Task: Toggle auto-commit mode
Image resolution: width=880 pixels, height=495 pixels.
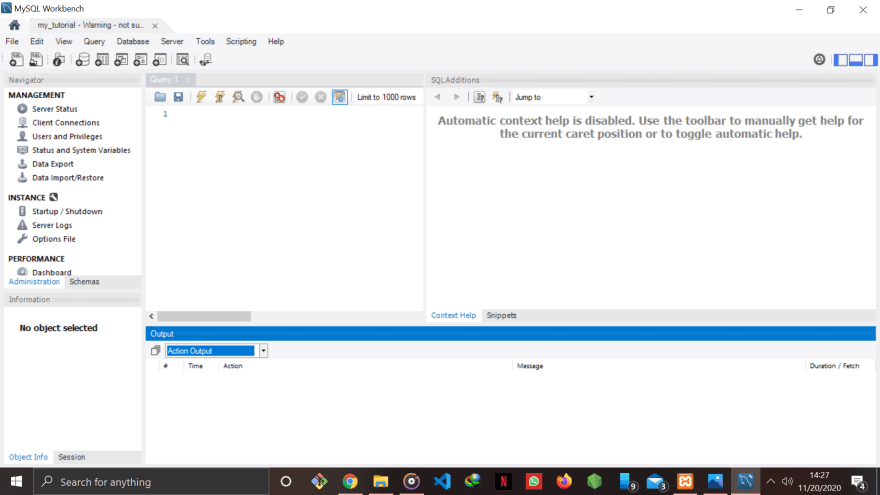Action: click(340, 97)
